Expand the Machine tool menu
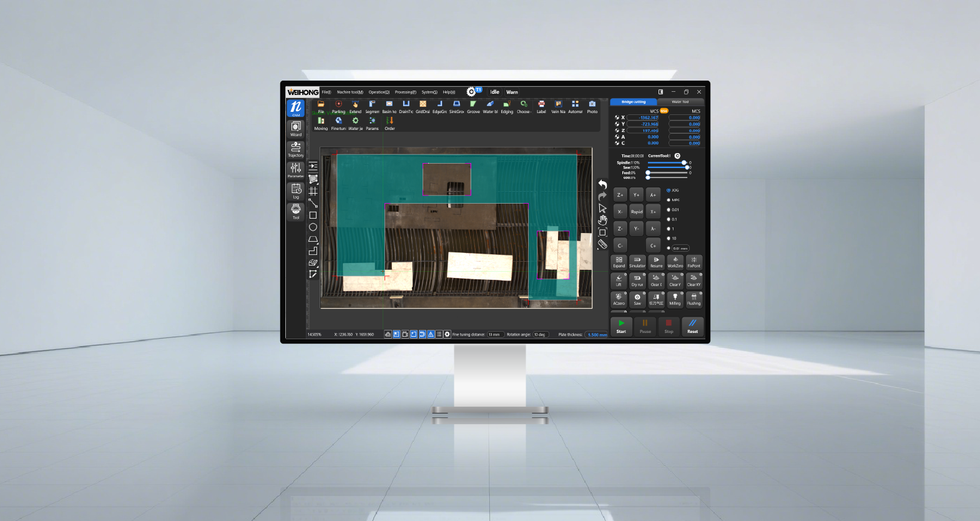 (x=350, y=92)
